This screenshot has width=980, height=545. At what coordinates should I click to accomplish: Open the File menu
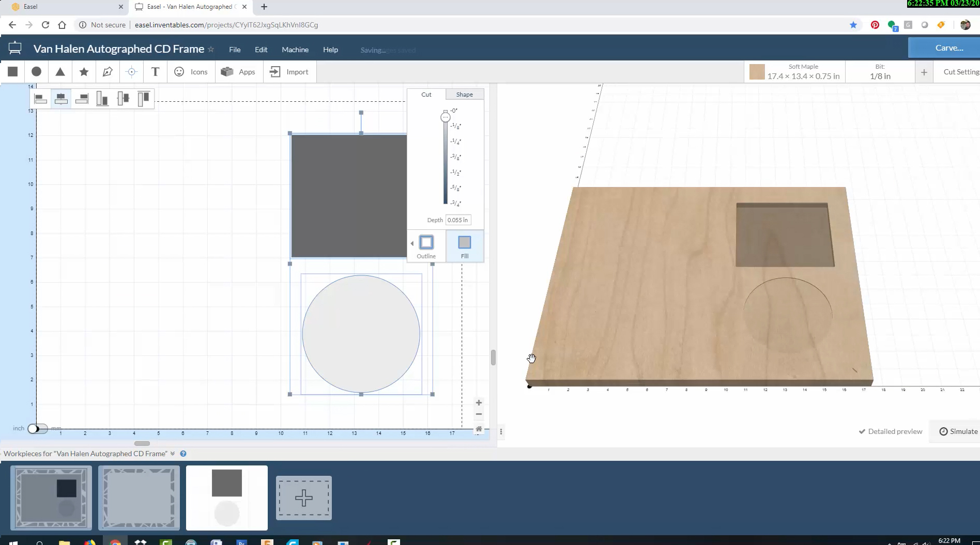(x=235, y=50)
